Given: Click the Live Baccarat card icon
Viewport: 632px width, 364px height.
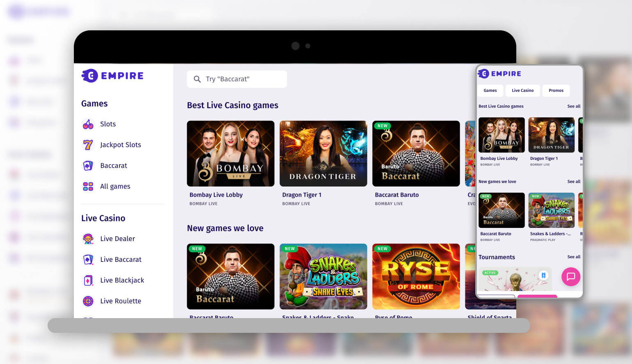Looking at the screenshot, I should [x=88, y=259].
